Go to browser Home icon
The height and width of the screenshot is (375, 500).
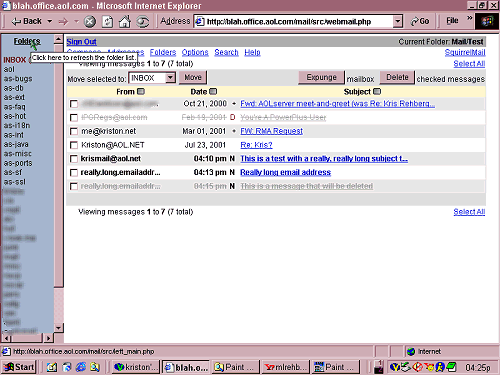125,22
